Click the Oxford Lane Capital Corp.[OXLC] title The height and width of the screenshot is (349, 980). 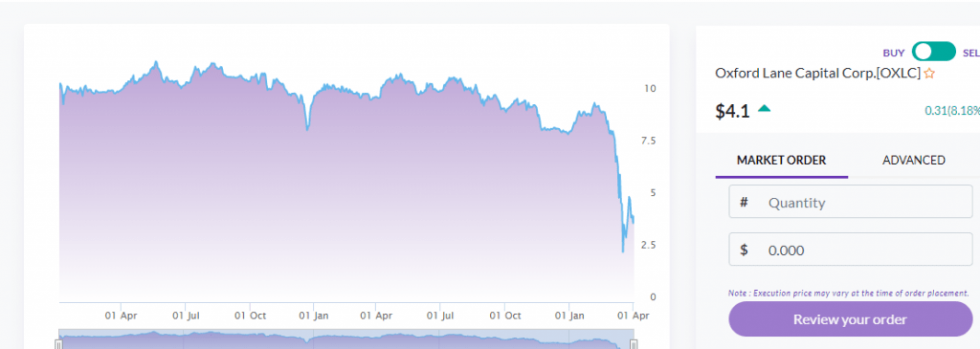tap(817, 73)
